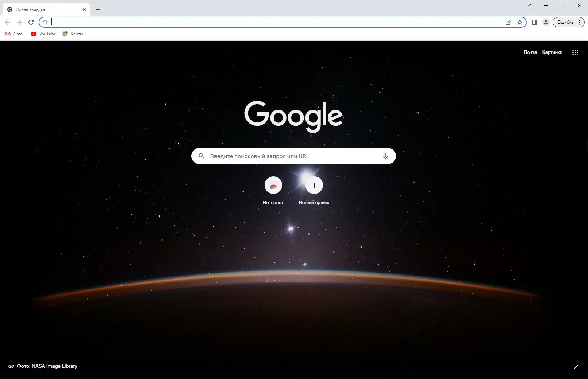Open the Gmail bookmark
Screen dimensions: 588x379
tap(15, 34)
